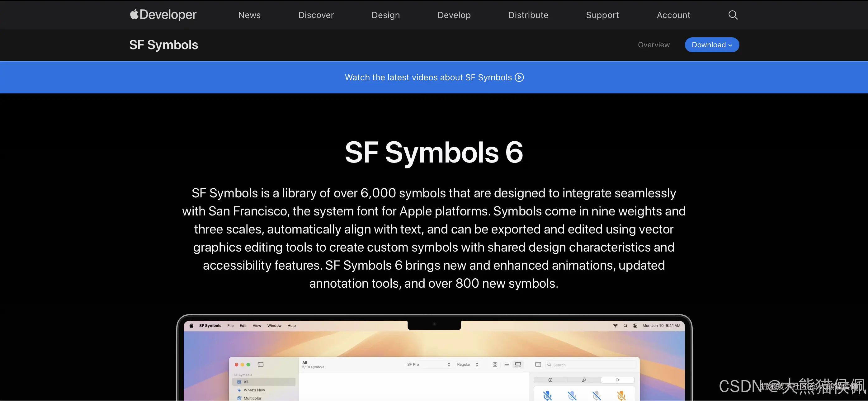Toggle the right inspector panel icon

[538, 364]
